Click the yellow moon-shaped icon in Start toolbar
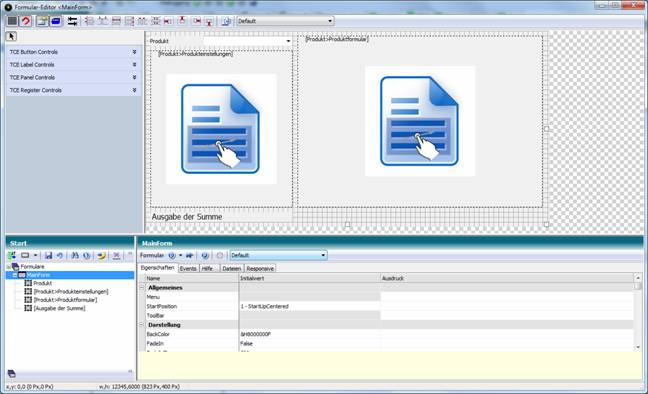Image resolution: width=648 pixels, height=394 pixels. (x=101, y=256)
